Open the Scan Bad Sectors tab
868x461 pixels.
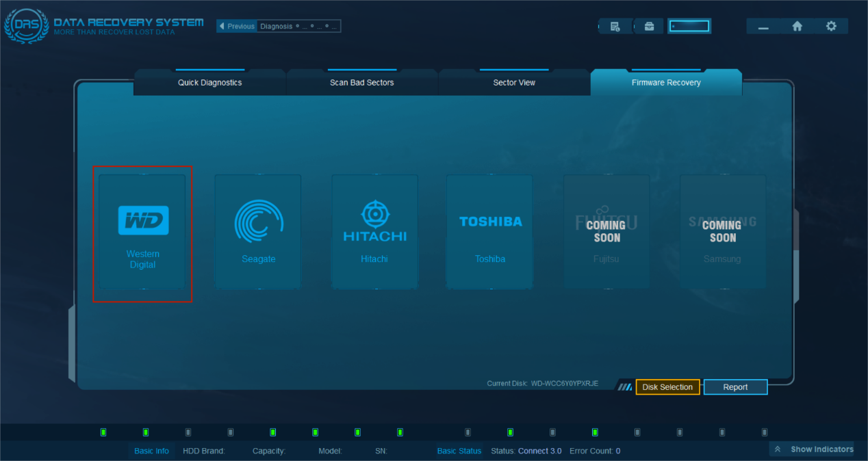(362, 82)
